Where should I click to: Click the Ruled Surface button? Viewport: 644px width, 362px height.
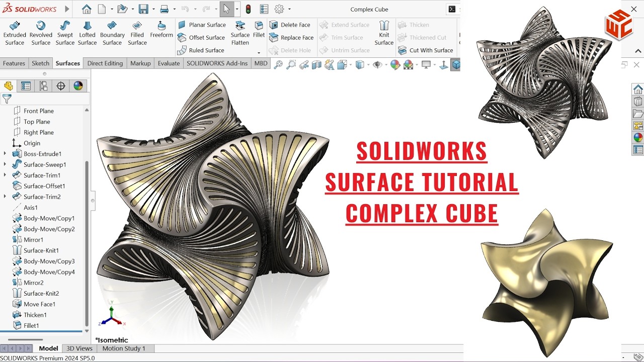point(201,50)
